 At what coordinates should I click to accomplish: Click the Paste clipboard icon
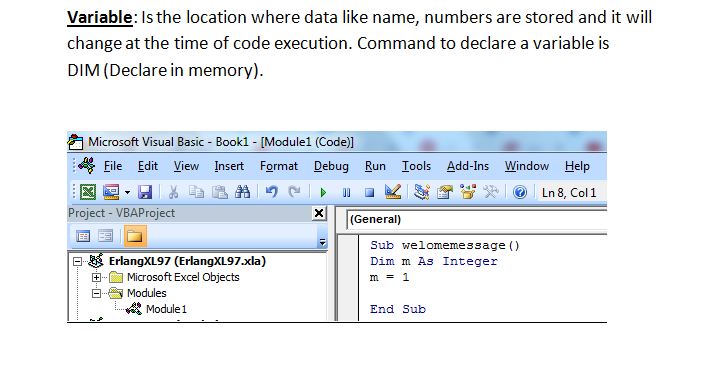[x=220, y=192]
